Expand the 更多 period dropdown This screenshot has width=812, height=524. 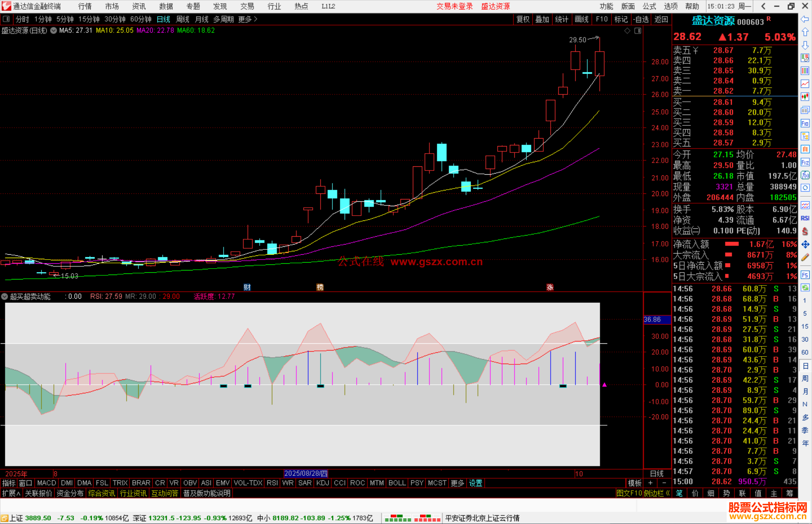247,19
